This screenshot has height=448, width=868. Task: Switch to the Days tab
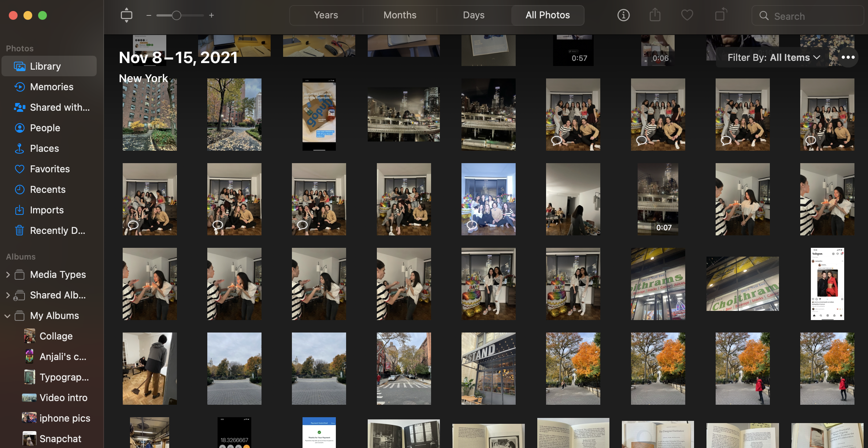click(x=473, y=15)
